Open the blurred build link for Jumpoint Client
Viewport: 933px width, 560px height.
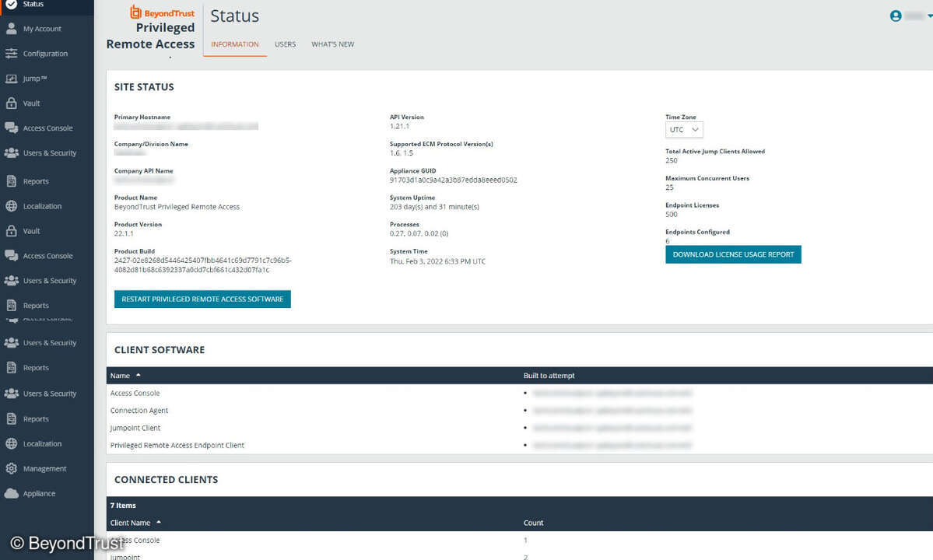[x=612, y=428]
